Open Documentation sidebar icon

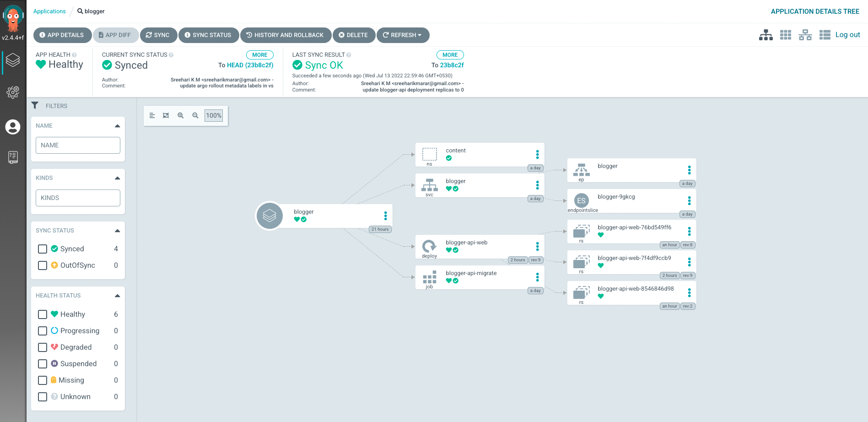tap(13, 157)
